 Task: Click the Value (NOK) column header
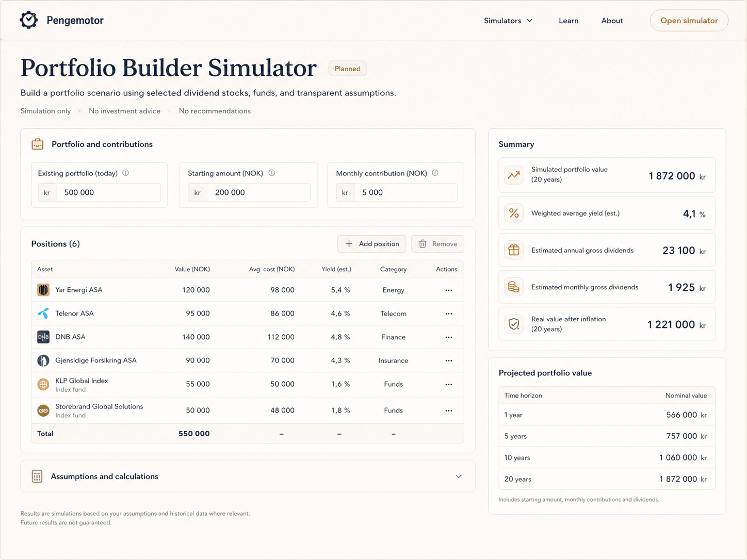(192, 269)
